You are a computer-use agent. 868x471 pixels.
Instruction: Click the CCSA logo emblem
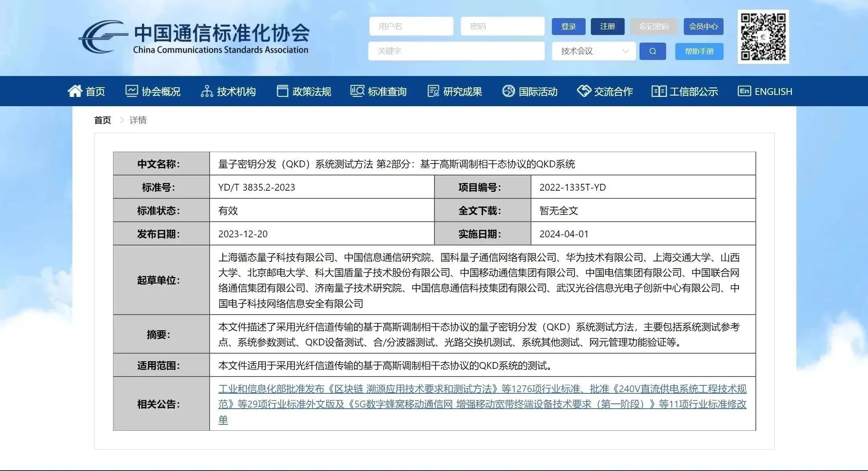pyautogui.click(x=103, y=37)
